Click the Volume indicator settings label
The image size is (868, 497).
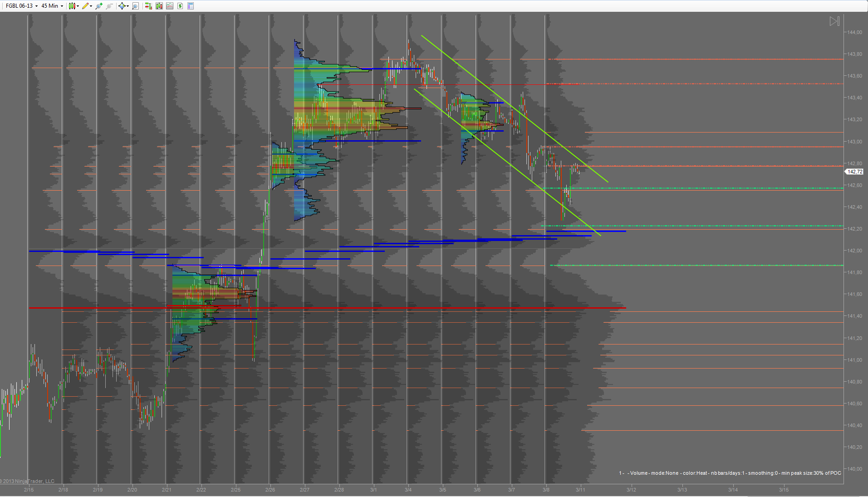coord(730,473)
